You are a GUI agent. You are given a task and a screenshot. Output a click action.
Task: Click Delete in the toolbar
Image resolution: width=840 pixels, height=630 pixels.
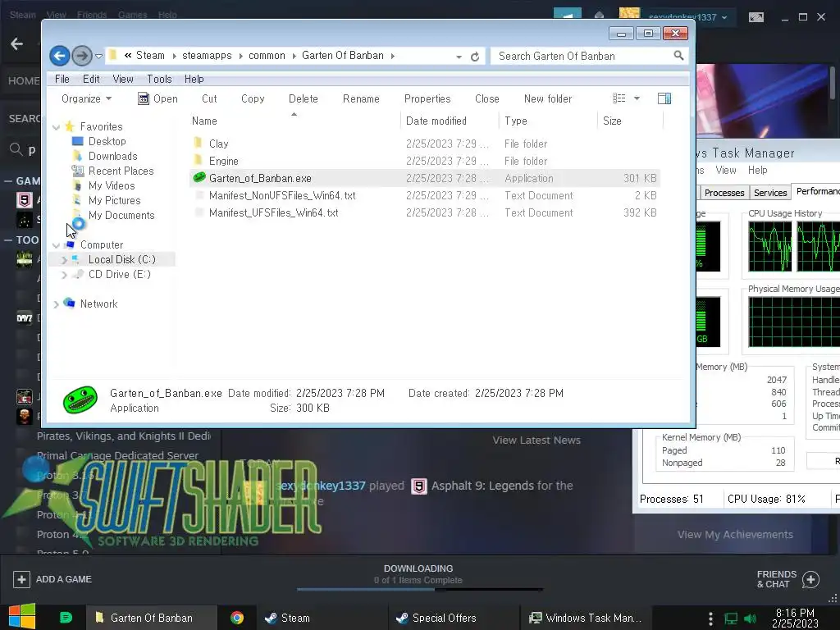pos(304,98)
